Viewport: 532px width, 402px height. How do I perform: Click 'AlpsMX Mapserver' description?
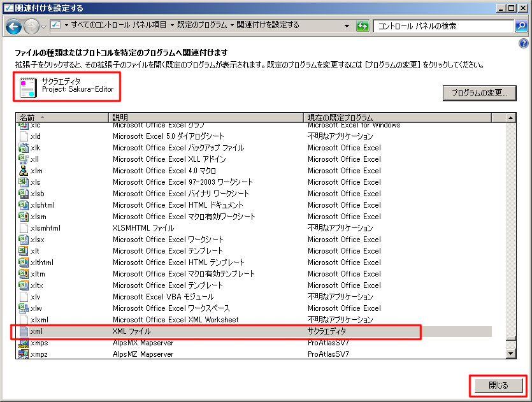tap(143, 343)
